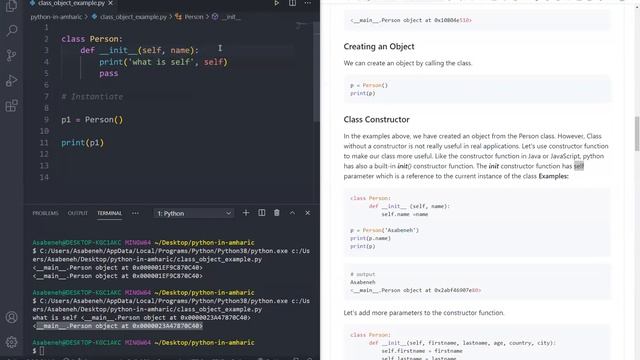Click line number 9 in gutter
The height and width of the screenshot is (360, 640).
coord(46,120)
